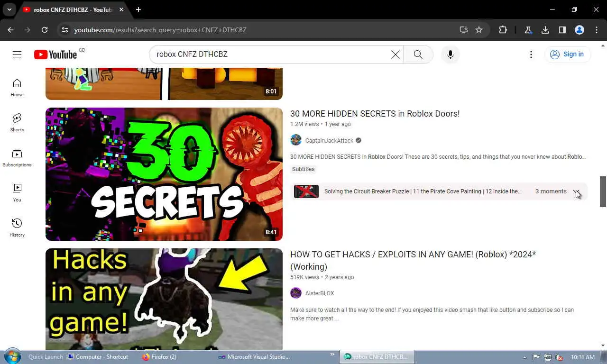Go back with the browser arrow
Screen dimensions: 607x364
10,30
